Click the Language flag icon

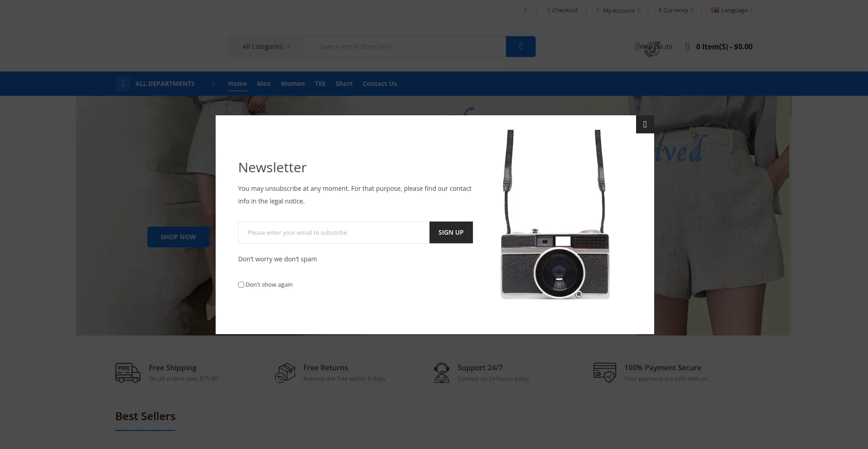pos(715,10)
